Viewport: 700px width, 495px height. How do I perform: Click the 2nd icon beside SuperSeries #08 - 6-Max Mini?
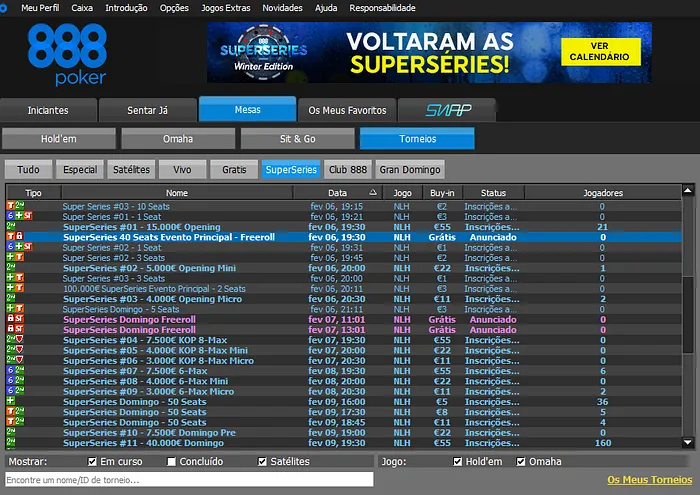(x=20, y=381)
